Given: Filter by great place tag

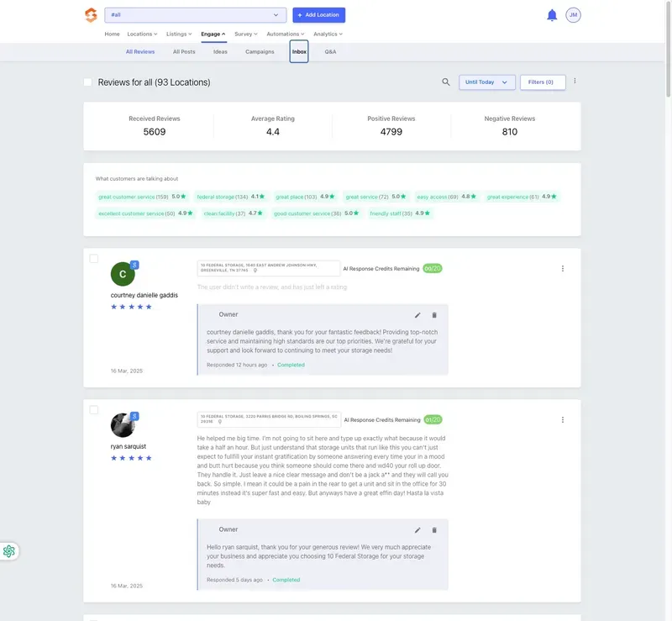Looking at the screenshot, I should point(305,197).
